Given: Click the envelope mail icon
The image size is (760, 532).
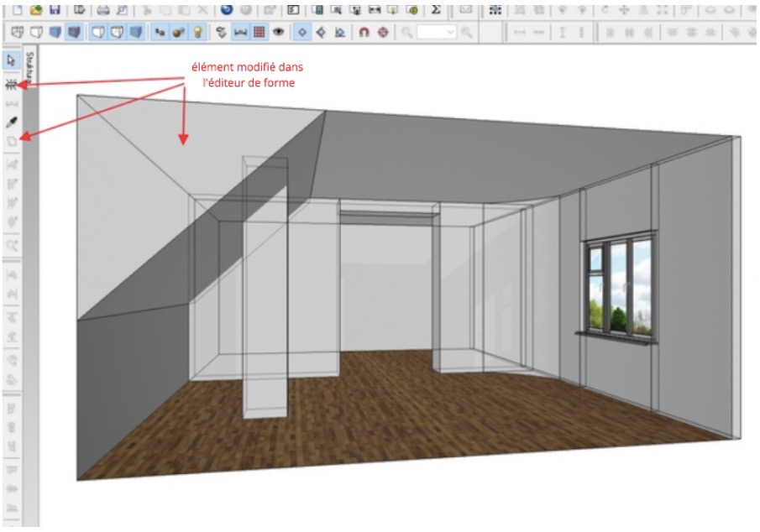Looking at the screenshot, I should pyautogui.click(x=464, y=9).
